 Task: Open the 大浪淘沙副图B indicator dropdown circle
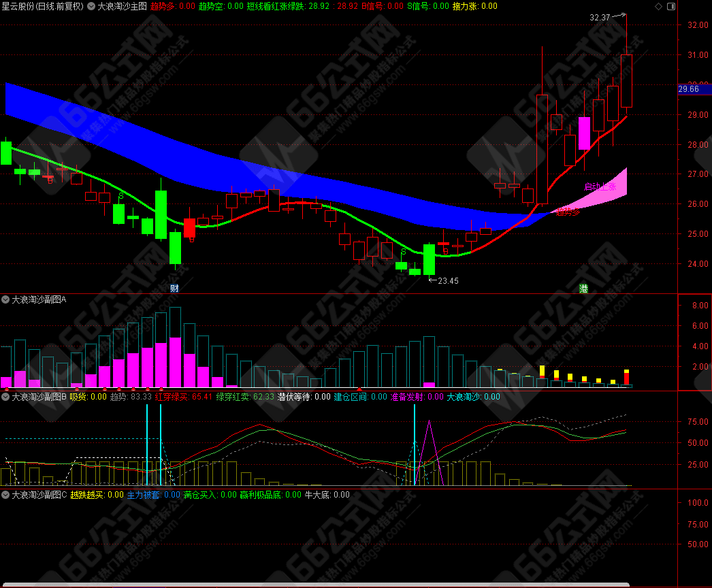(x=5, y=397)
